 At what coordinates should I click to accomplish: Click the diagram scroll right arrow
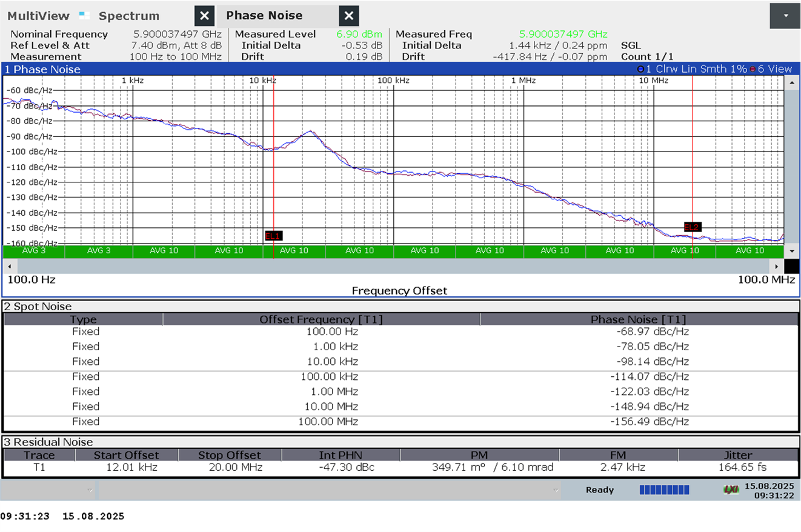point(777,266)
